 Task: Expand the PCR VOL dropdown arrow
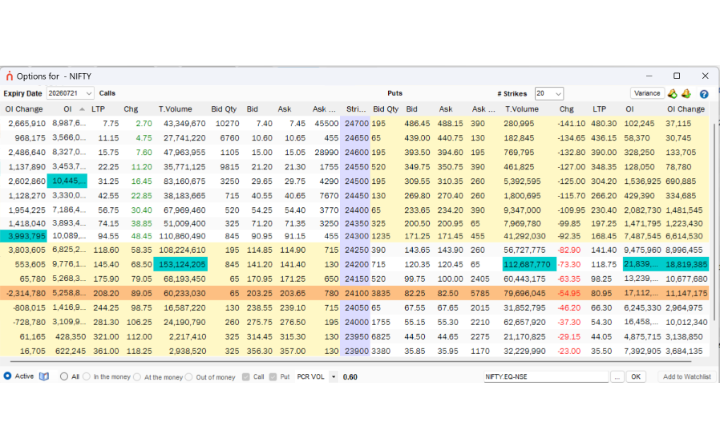(333, 377)
